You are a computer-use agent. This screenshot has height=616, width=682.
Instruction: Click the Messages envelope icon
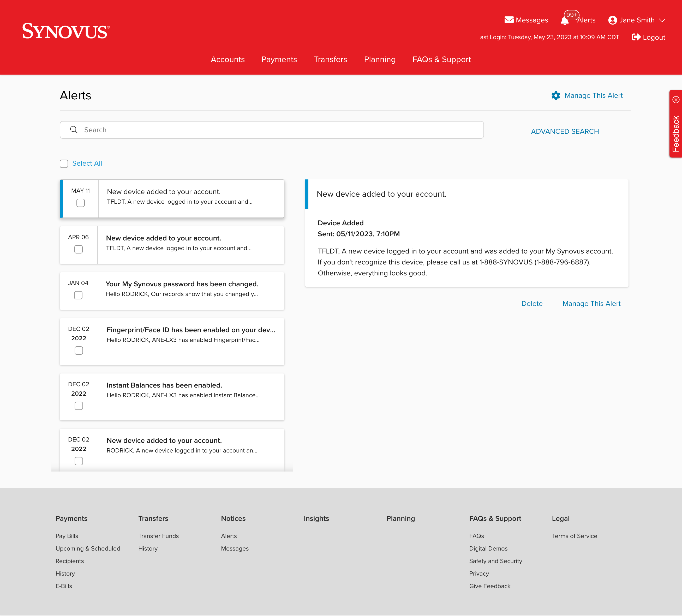[x=508, y=20]
